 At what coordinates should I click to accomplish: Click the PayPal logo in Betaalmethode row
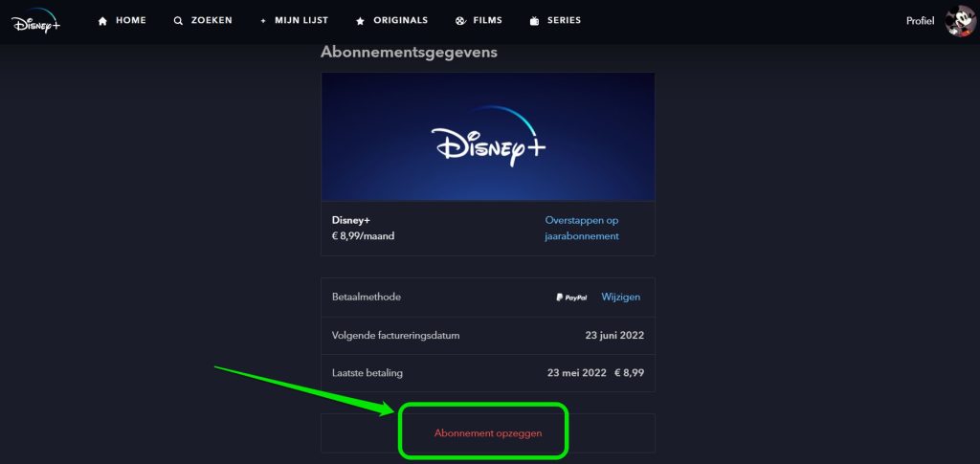tap(571, 298)
